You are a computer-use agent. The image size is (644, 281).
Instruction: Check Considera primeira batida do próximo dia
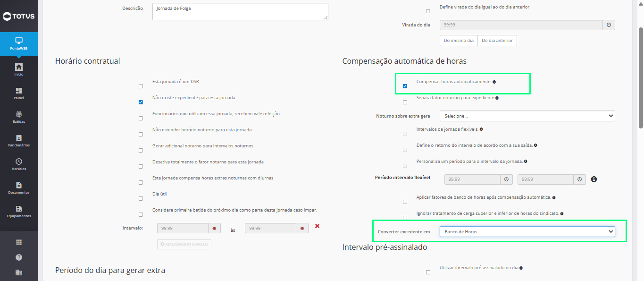pyautogui.click(x=141, y=214)
